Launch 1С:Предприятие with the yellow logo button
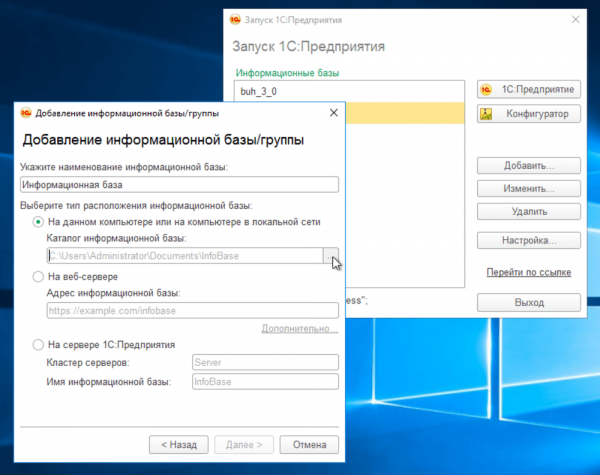The image size is (600, 475). 529,89
